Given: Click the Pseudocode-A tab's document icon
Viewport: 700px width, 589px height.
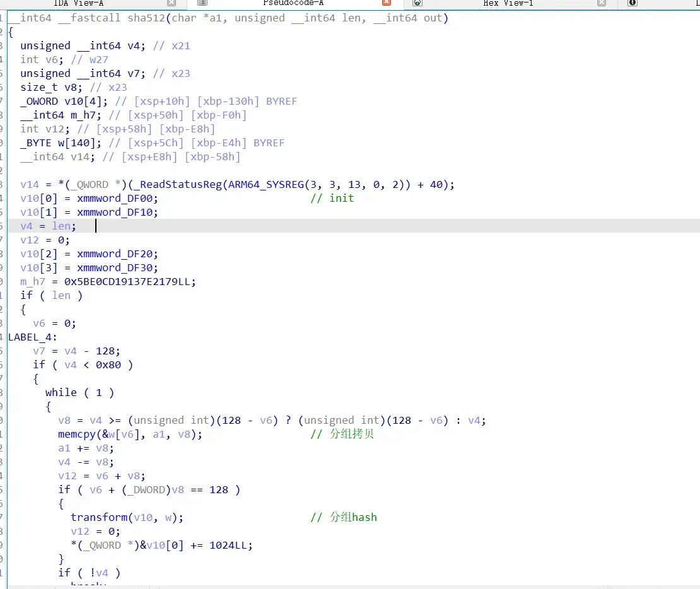Looking at the screenshot, I should [202, 3].
